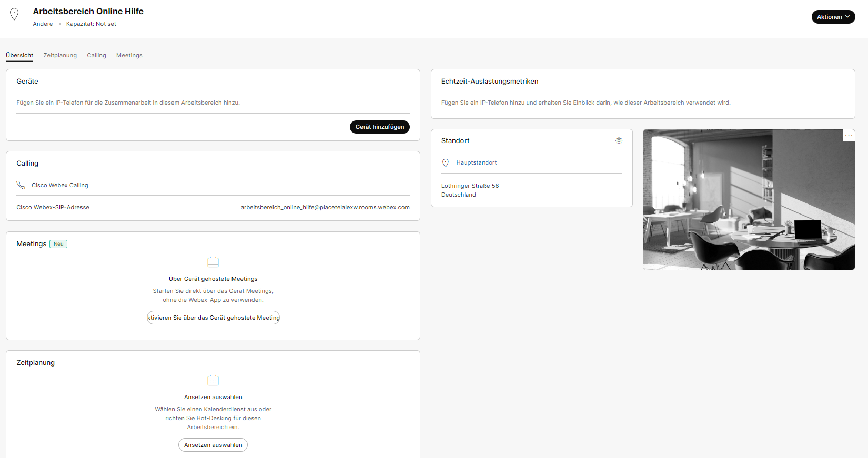Click the 'Lothringer Straße 56' address text

click(x=470, y=186)
